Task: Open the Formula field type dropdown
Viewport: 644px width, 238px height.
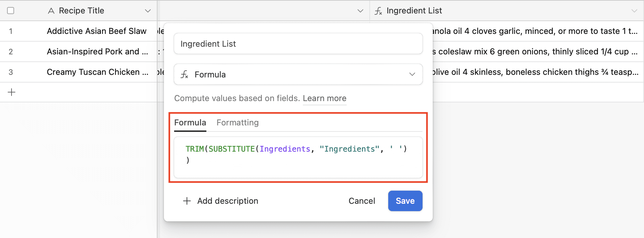Action: point(298,74)
